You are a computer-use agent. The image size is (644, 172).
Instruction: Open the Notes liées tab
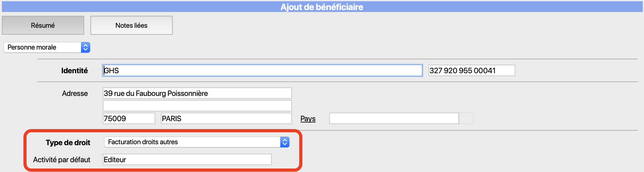pos(132,25)
